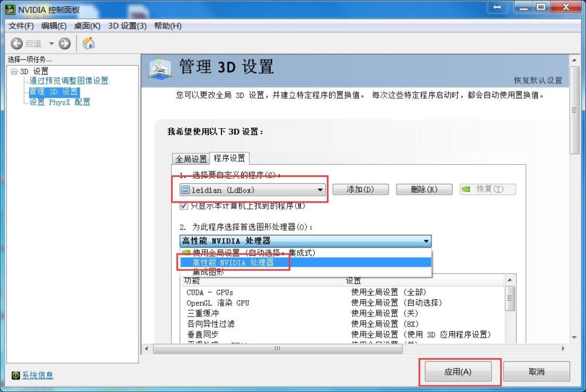Select the CUDA - GPUs feature row
586x392 pixels.
[342, 292]
